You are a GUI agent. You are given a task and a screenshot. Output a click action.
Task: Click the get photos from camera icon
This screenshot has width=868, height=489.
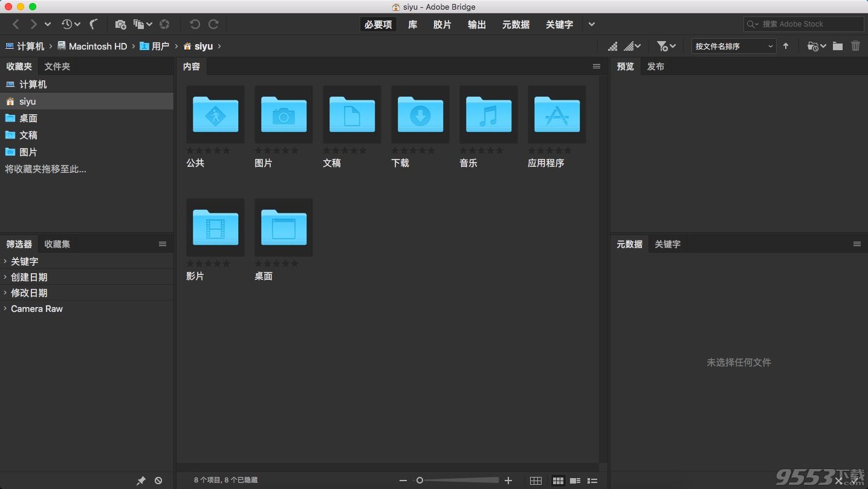[x=120, y=24]
